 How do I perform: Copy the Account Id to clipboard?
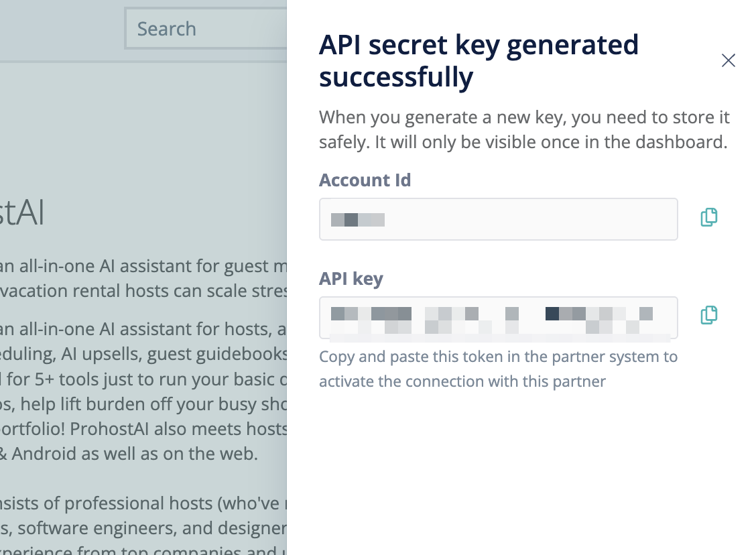click(708, 217)
